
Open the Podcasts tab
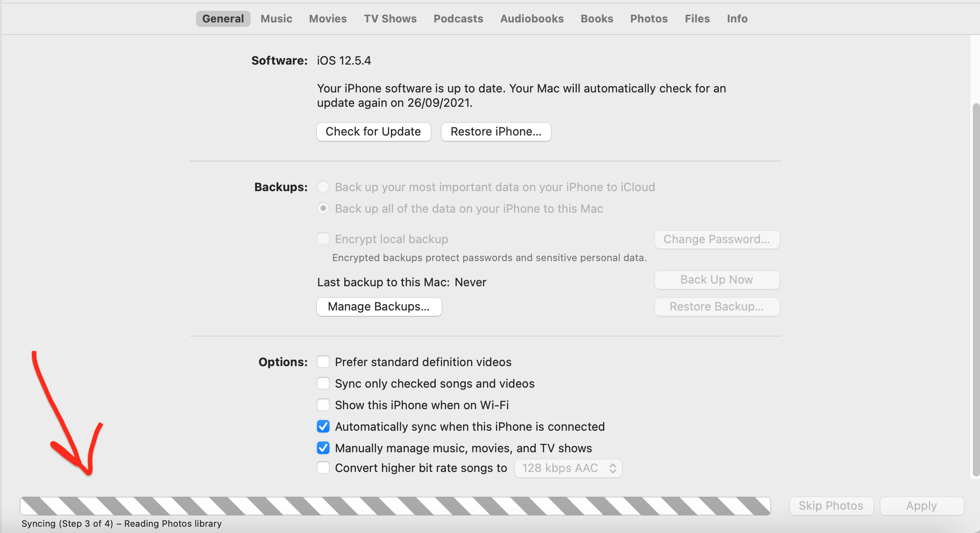(x=458, y=19)
